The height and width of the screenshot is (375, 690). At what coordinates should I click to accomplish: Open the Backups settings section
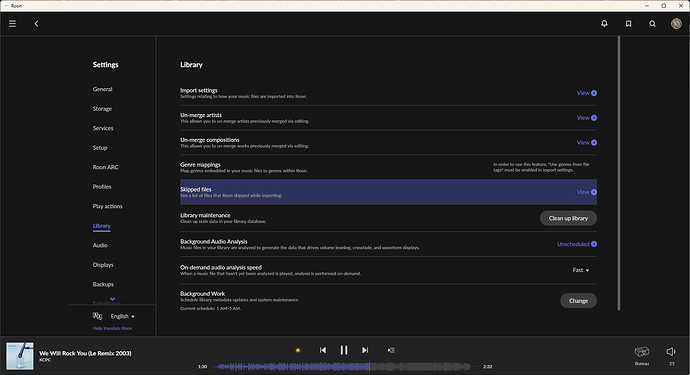pos(103,284)
